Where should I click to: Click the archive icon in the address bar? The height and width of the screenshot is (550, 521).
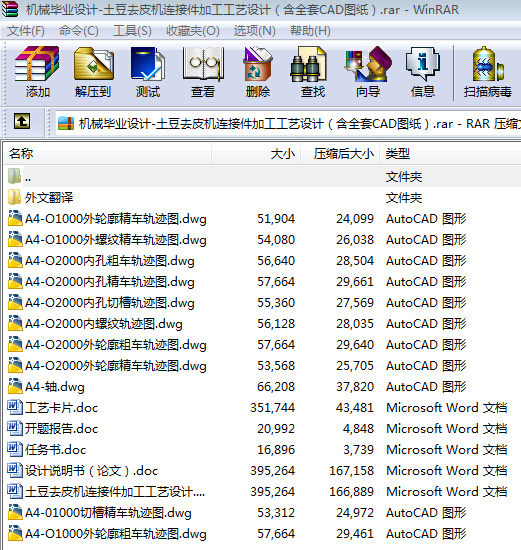pyautogui.click(x=66, y=123)
